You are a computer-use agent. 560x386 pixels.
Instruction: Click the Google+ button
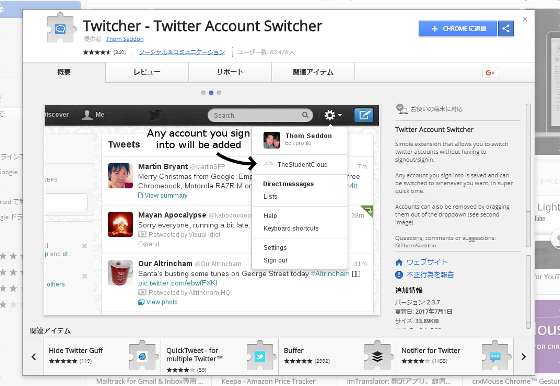490,73
